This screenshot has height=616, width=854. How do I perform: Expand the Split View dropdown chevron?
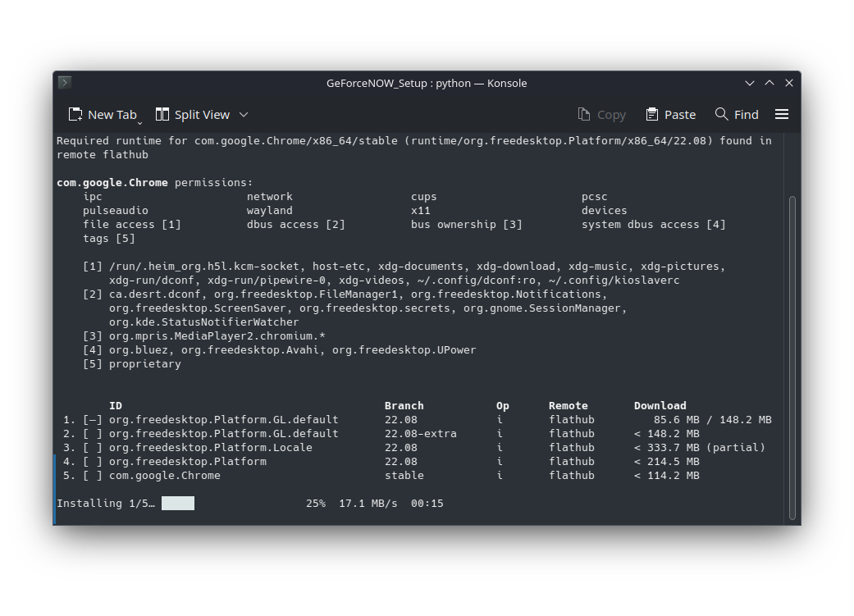[244, 114]
